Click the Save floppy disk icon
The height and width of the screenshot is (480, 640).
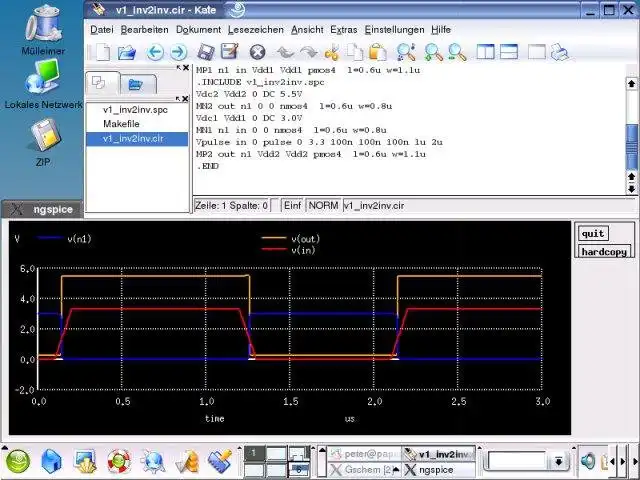point(206,53)
